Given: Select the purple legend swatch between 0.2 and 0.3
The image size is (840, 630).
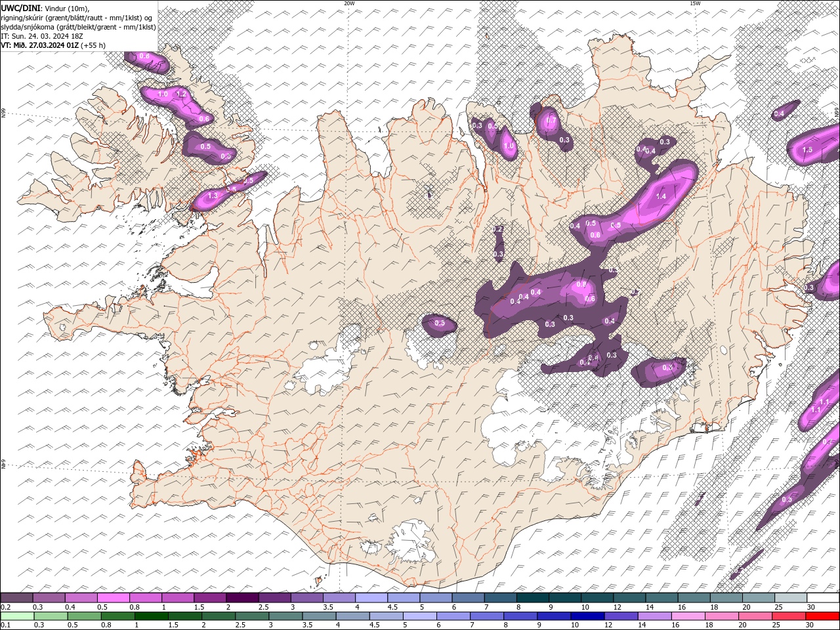Looking at the screenshot, I should [x=16, y=598].
